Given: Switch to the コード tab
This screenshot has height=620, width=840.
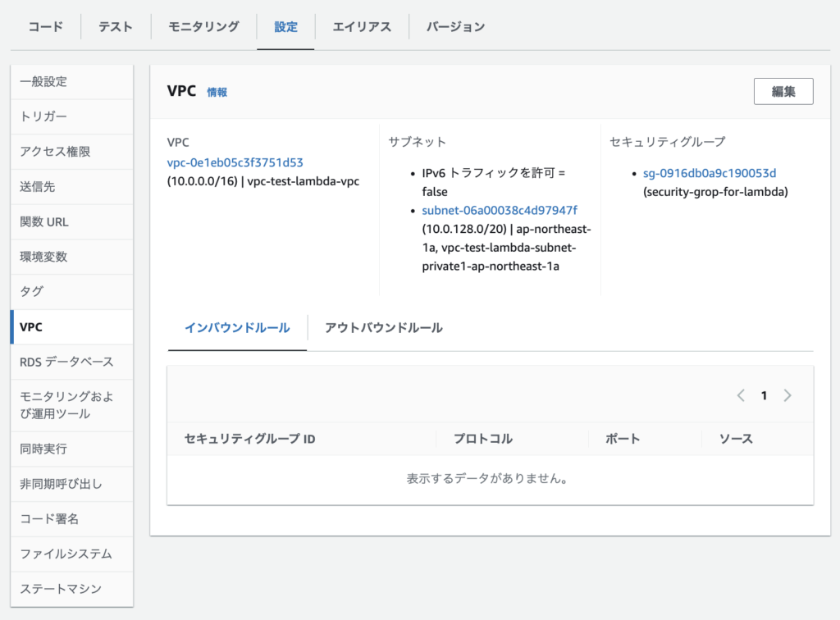Looking at the screenshot, I should 45,27.
